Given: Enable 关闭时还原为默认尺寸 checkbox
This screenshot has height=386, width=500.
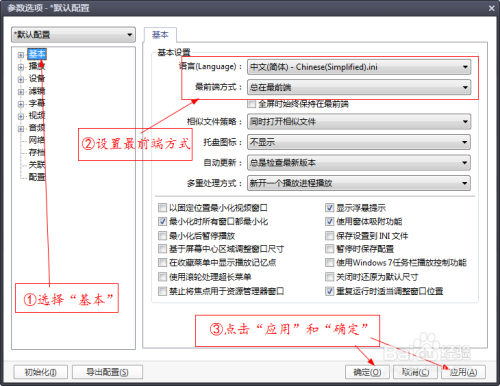Looking at the screenshot, I should pyautogui.click(x=329, y=277).
